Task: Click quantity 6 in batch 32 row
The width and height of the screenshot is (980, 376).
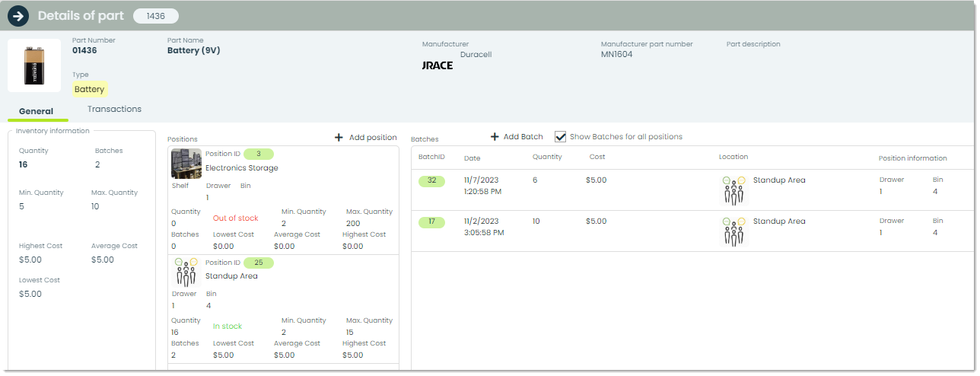Action: 535,180
